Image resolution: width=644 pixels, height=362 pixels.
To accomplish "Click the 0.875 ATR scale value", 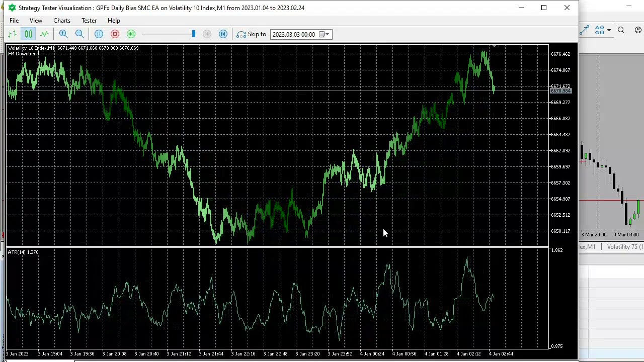I will point(556,346).
